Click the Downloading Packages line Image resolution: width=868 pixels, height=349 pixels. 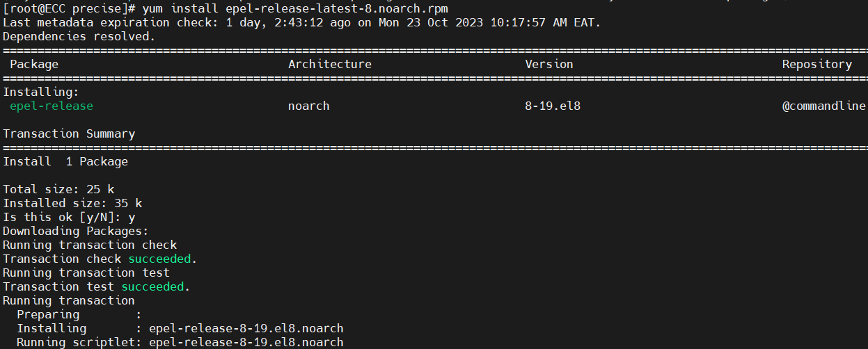point(76,231)
